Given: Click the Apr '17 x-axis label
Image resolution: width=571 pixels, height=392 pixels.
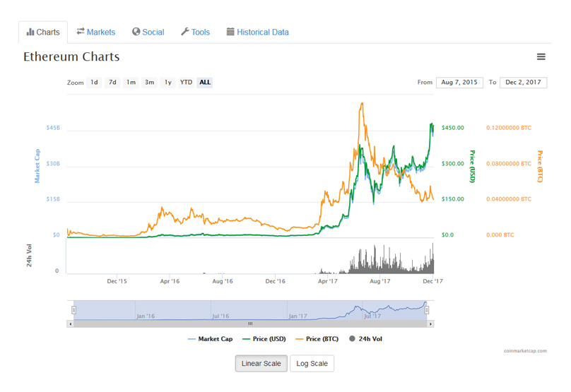Looking at the screenshot, I should 328,281.
